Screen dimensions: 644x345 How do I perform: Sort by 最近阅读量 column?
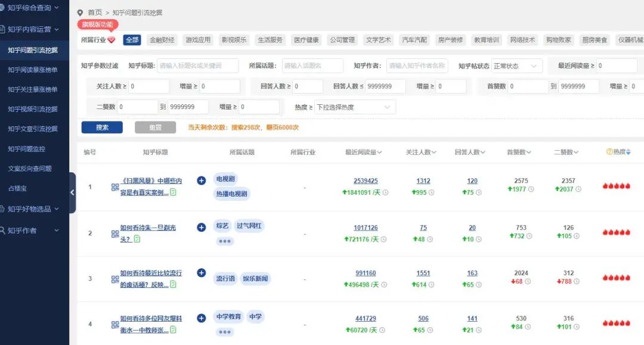(x=364, y=152)
